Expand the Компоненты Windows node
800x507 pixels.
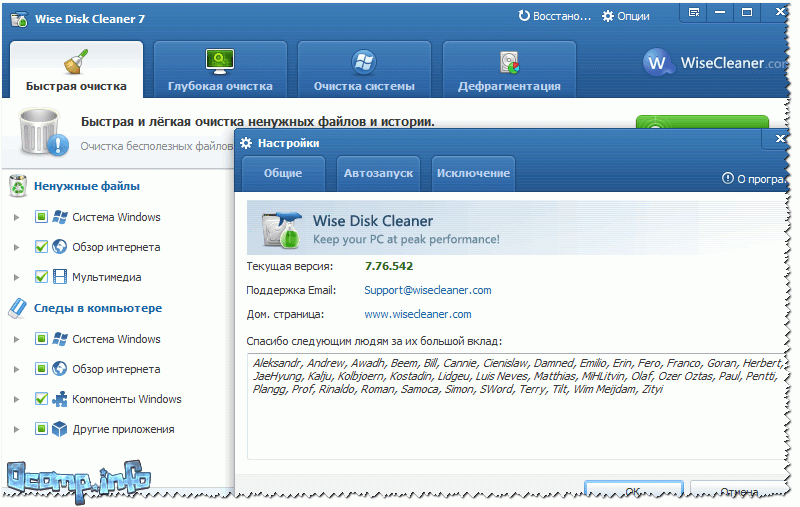pyautogui.click(x=16, y=399)
